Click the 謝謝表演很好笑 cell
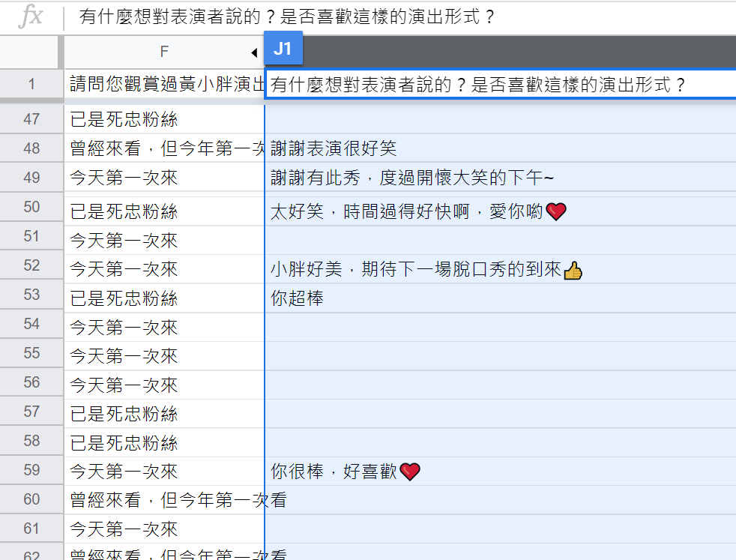The width and height of the screenshot is (736, 560). click(x=334, y=148)
